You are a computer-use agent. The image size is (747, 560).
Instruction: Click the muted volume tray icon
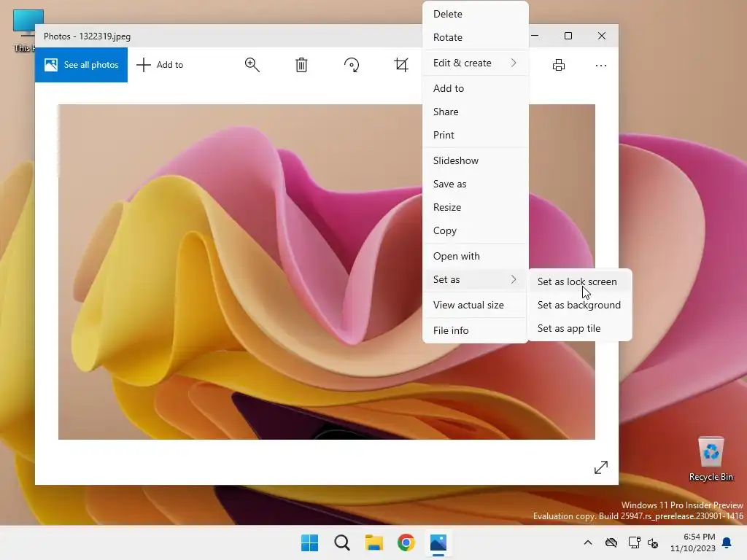pos(653,542)
